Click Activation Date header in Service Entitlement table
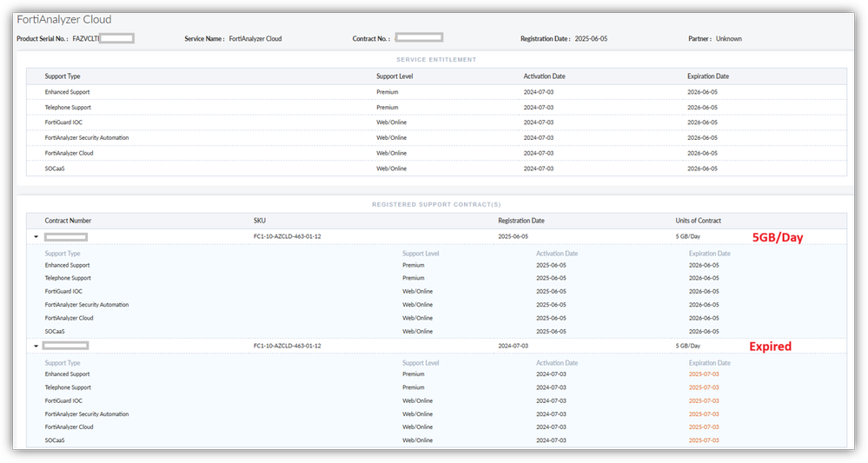868x463 pixels. pyautogui.click(x=544, y=76)
